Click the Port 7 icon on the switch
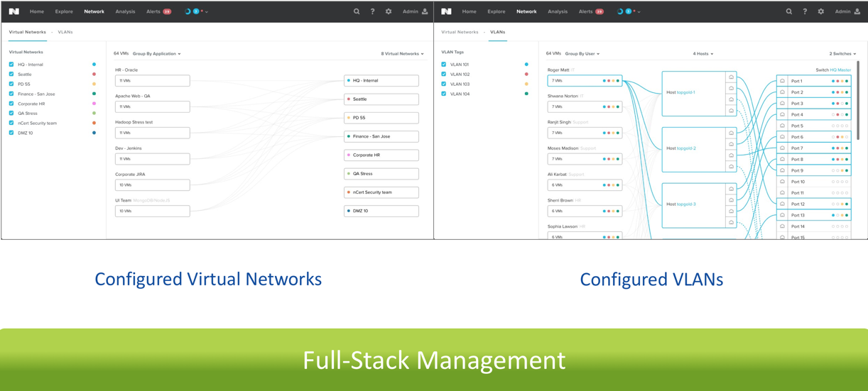This screenshot has width=868, height=391. (x=783, y=148)
